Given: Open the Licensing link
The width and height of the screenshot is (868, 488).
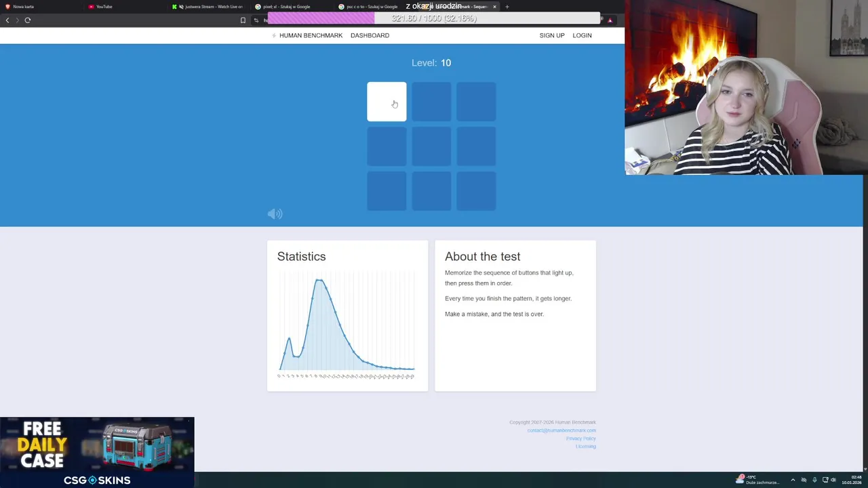Looking at the screenshot, I should point(585,447).
